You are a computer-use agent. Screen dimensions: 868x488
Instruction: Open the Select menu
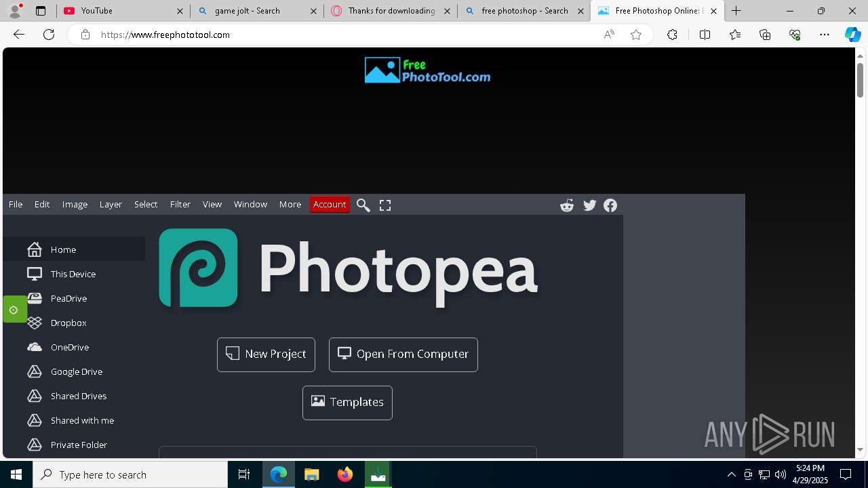[146, 204]
